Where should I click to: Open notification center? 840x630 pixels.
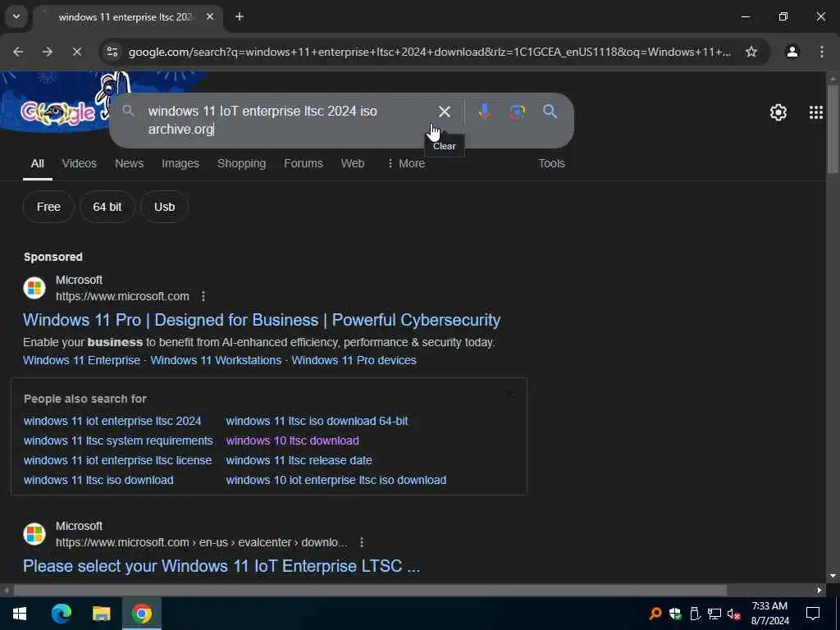coord(813,614)
